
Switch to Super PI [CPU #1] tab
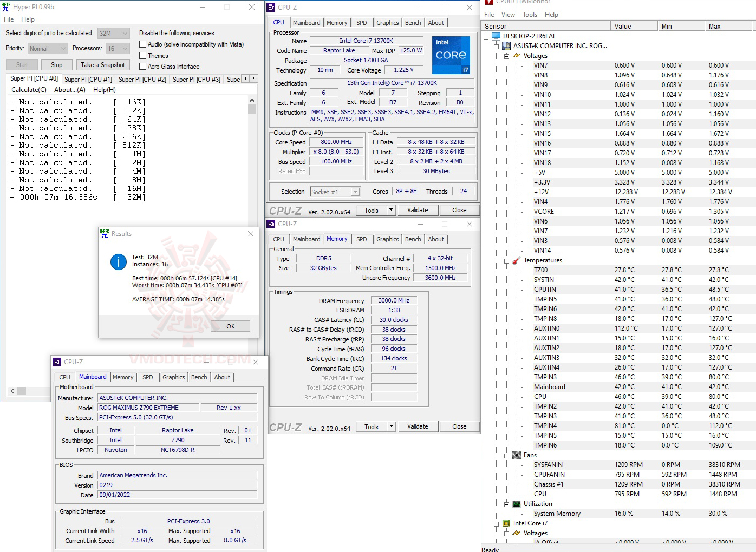[x=88, y=80]
